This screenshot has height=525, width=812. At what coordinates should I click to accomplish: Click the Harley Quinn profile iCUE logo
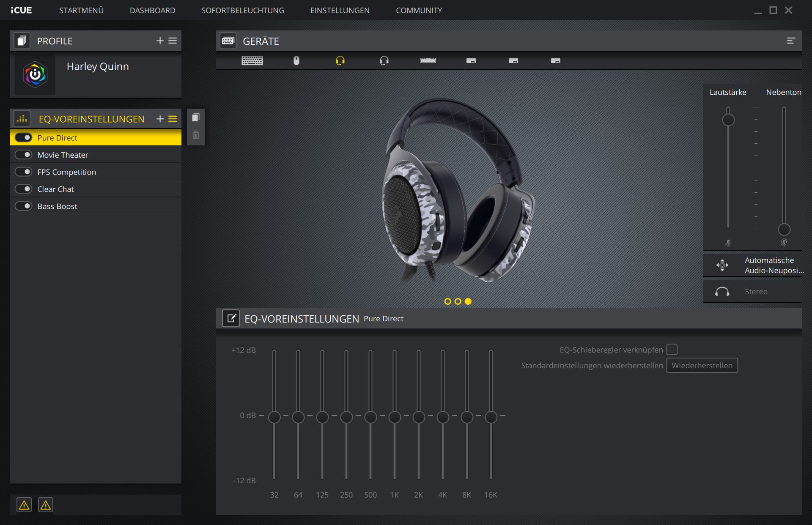click(x=35, y=75)
